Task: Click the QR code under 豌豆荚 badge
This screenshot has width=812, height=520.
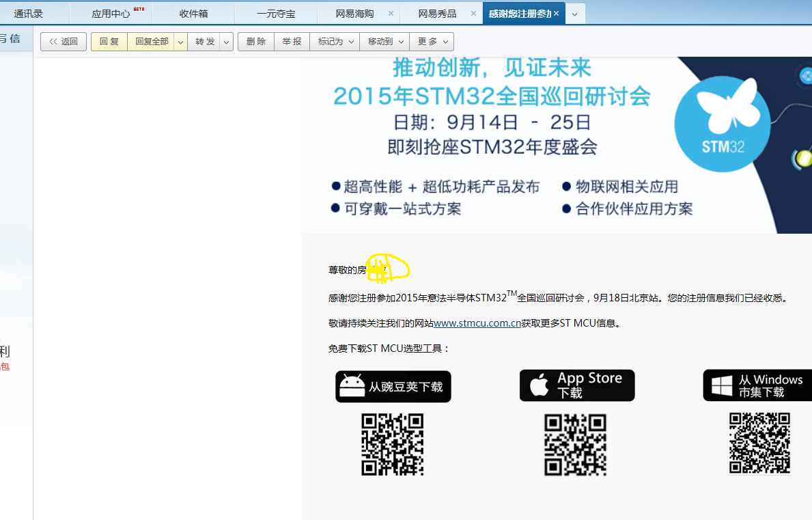Action: click(x=393, y=444)
